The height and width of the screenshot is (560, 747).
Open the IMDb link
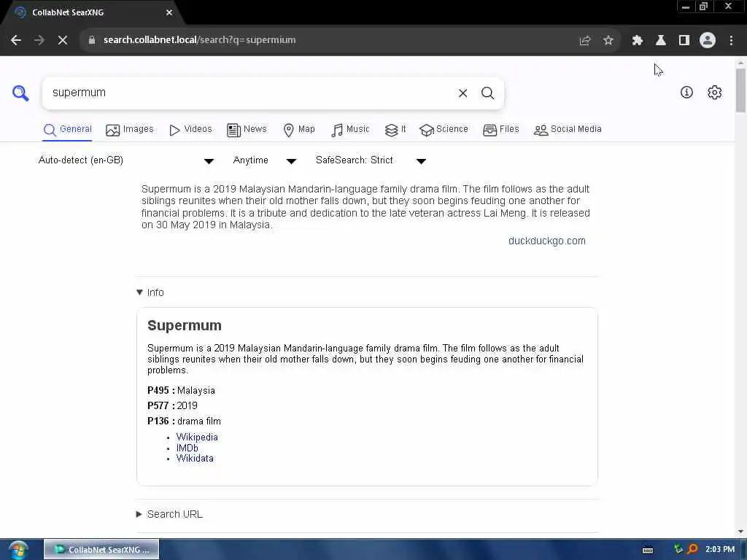point(187,448)
